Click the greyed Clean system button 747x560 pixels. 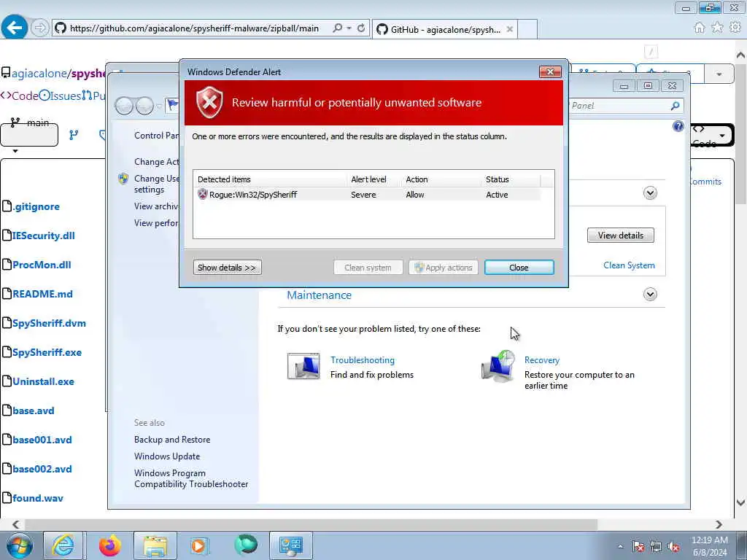click(x=368, y=268)
